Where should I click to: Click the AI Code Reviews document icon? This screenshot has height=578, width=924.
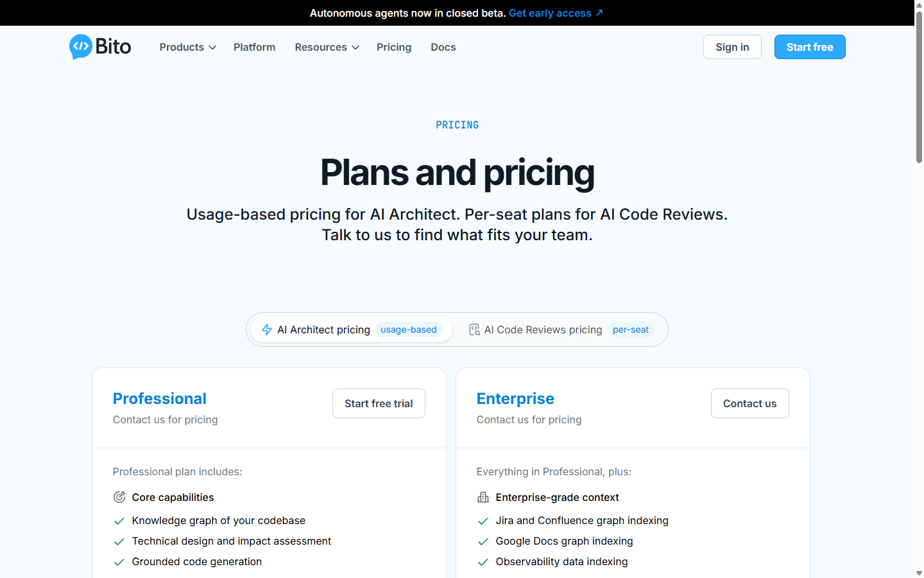click(474, 329)
